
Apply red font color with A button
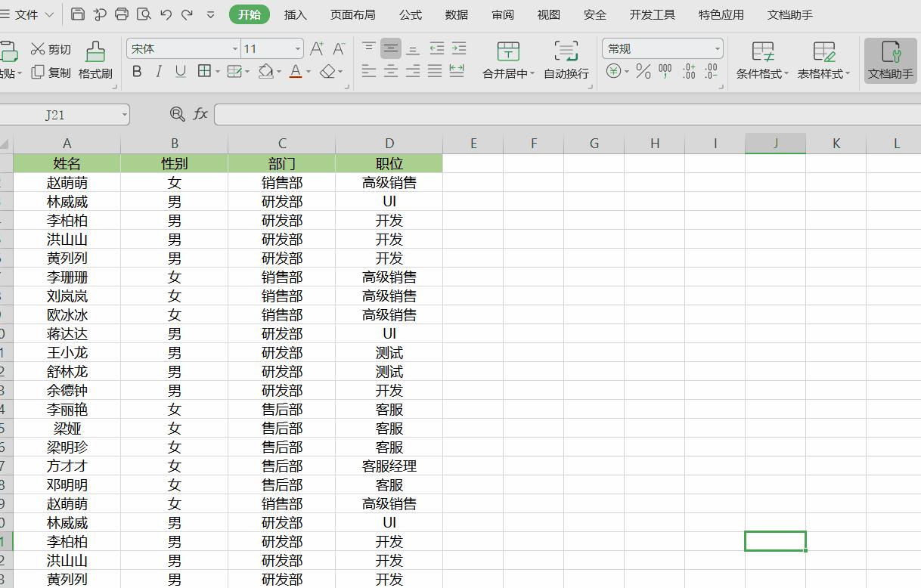click(296, 71)
